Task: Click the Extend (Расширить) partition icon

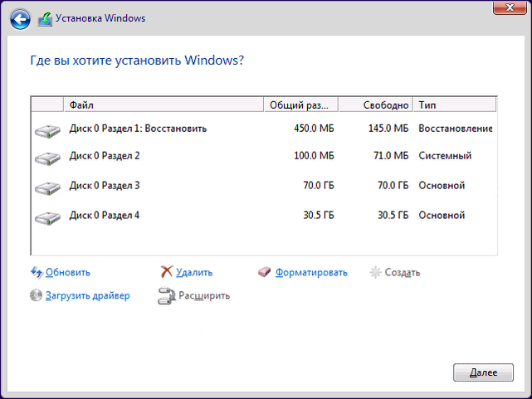Action: click(x=166, y=295)
